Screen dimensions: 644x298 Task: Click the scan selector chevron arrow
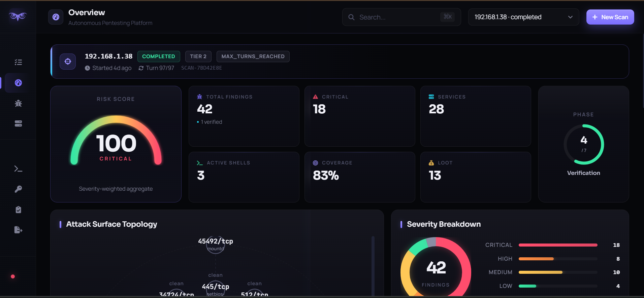(x=570, y=17)
